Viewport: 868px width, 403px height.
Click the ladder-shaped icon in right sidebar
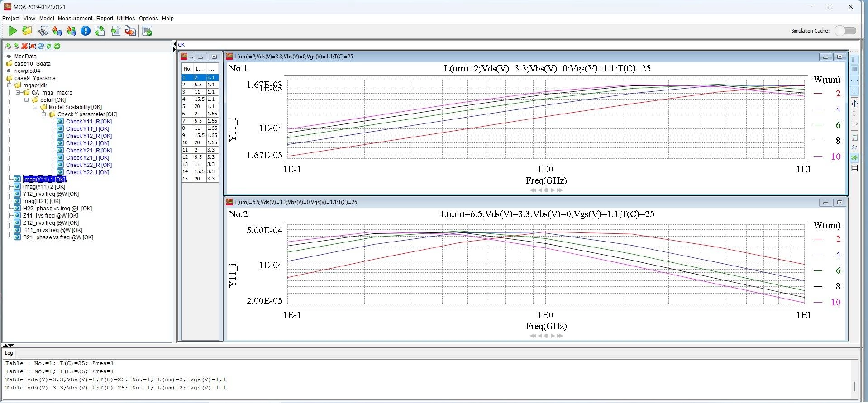tap(854, 168)
